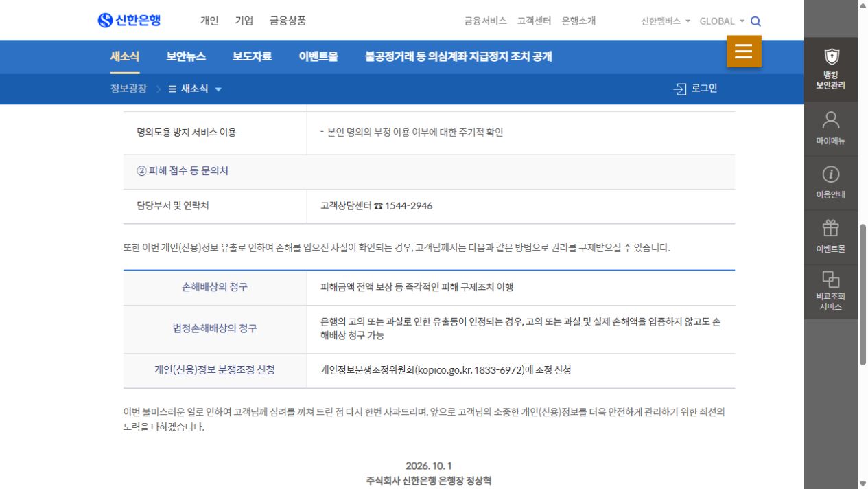The height and width of the screenshot is (489, 868).
Task: Open the 개인 menu
Action: (x=209, y=21)
